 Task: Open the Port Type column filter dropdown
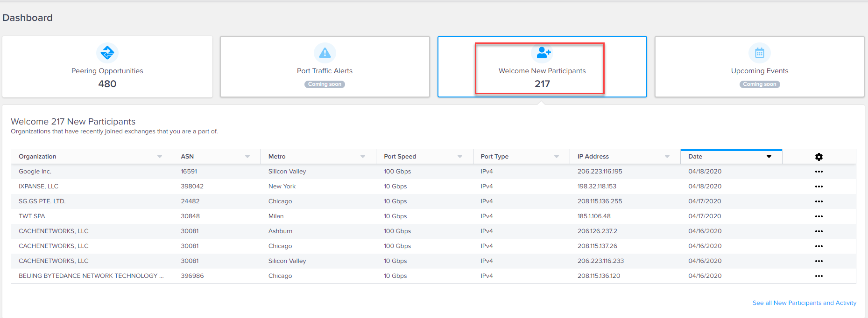tap(557, 157)
